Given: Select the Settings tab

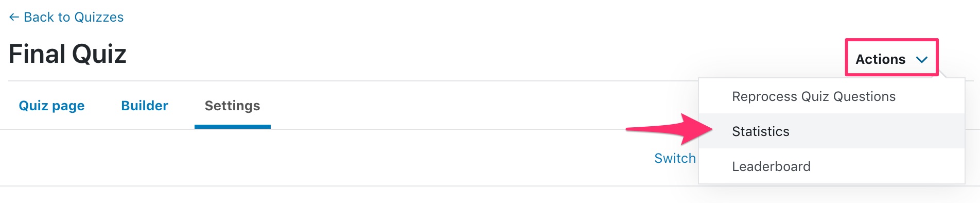Looking at the screenshot, I should [233, 106].
